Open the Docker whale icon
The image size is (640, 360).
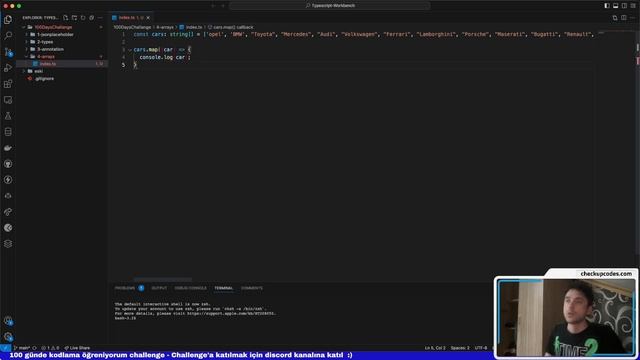pyautogui.click(x=8, y=148)
